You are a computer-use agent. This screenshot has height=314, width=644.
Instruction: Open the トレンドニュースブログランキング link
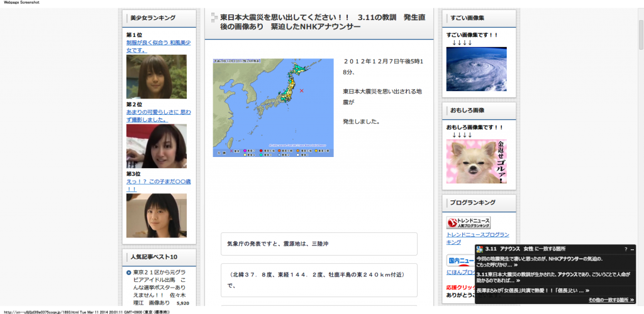point(478,238)
